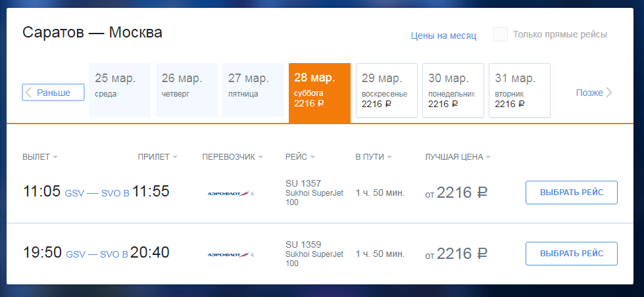Sort flights by ПРИЛЕТ column arrow

pyautogui.click(x=175, y=157)
